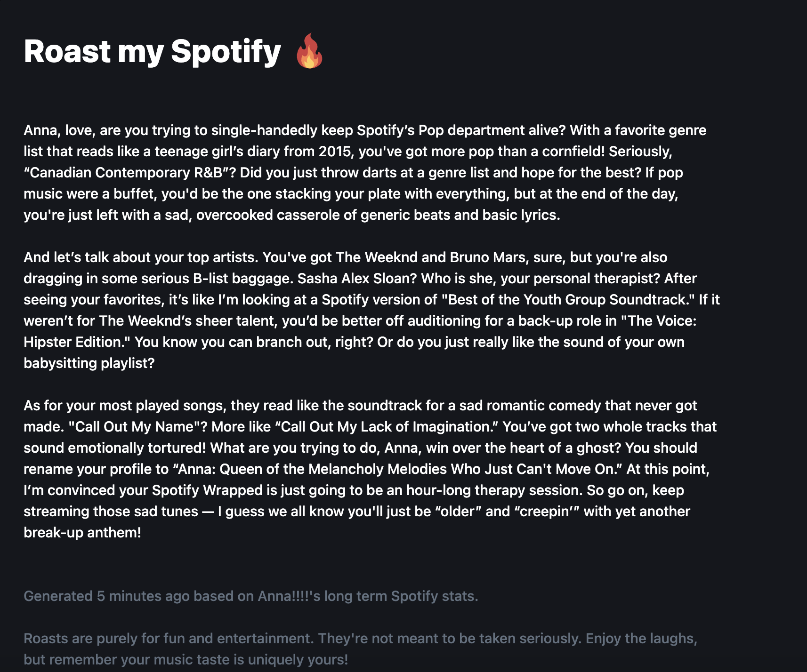
Task: Click the "break-up anthem!" closing line
Action: (x=82, y=532)
